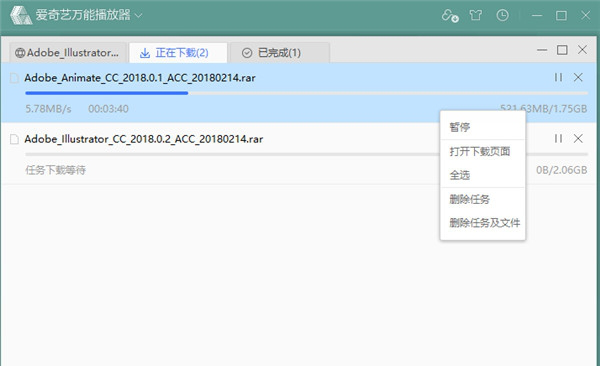Choose 暂停 in the context menu
Screen dimensions: 600x380
click(x=483, y=127)
